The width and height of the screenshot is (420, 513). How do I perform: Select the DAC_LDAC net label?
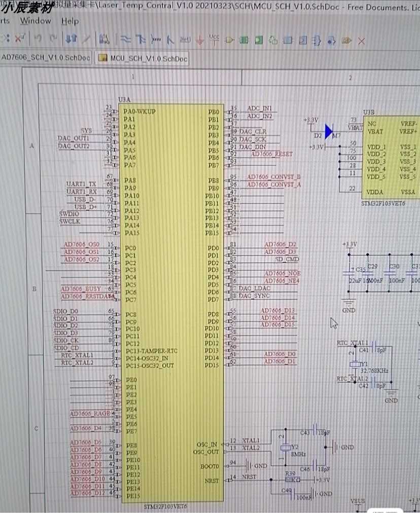tap(254, 288)
